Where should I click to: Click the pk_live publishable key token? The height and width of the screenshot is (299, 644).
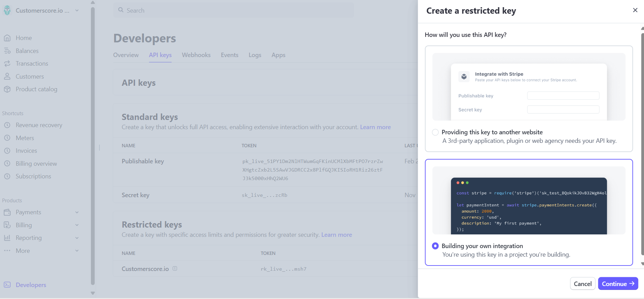tap(312, 170)
